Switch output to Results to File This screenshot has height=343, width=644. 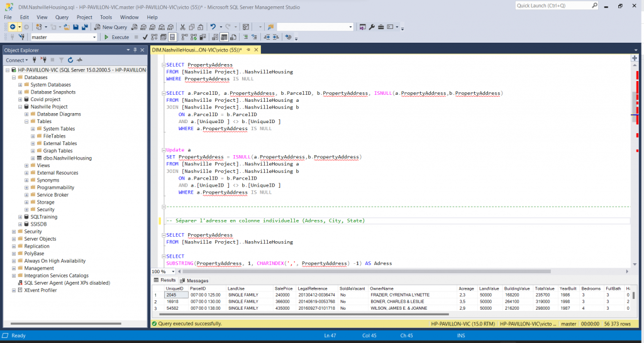pyautogui.click(x=233, y=37)
